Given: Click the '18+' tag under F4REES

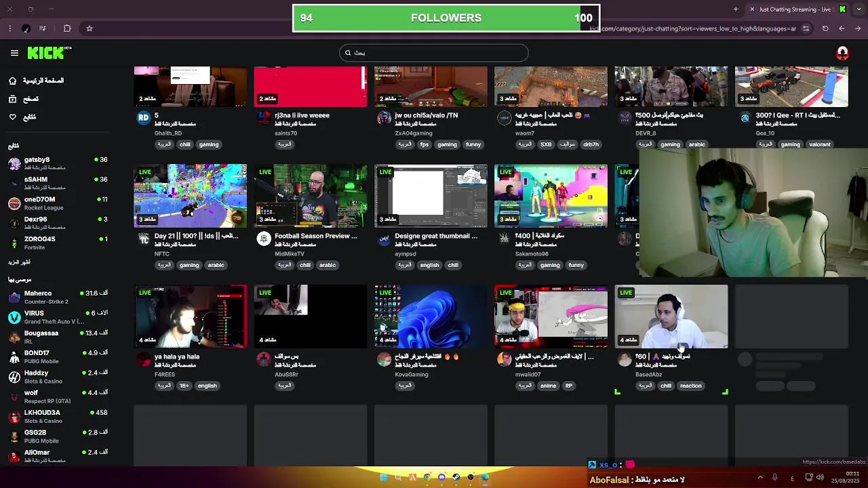Looking at the screenshot, I should (x=184, y=386).
